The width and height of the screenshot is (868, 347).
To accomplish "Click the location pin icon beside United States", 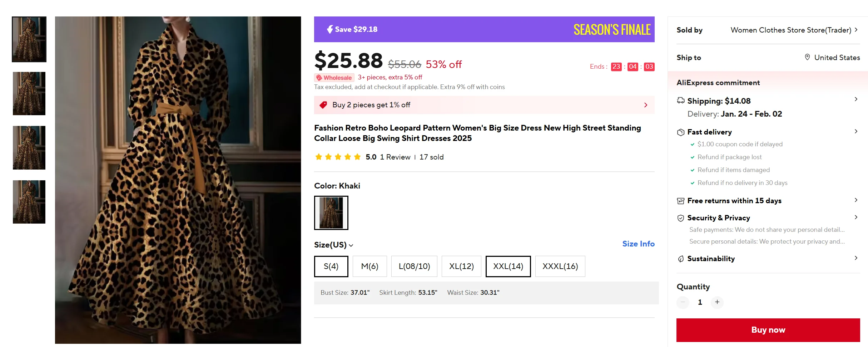I will pyautogui.click(x=807, y=57).
